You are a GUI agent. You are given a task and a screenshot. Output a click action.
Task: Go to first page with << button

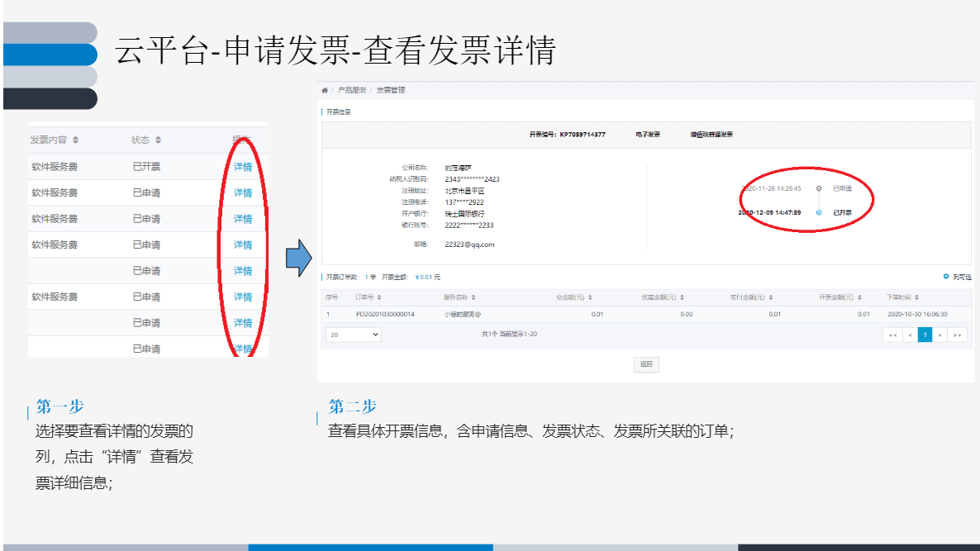[x=892, y=335]
